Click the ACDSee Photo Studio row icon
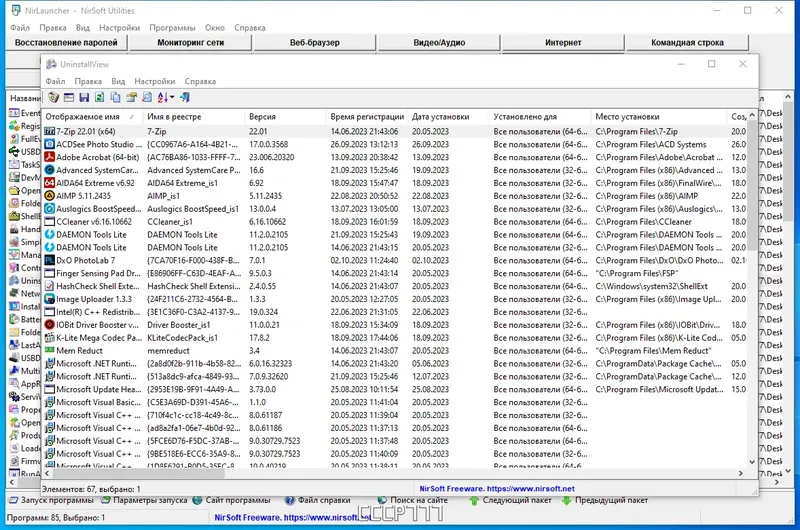The height and width of the screenshot is (530, 800). pos(49,144)
